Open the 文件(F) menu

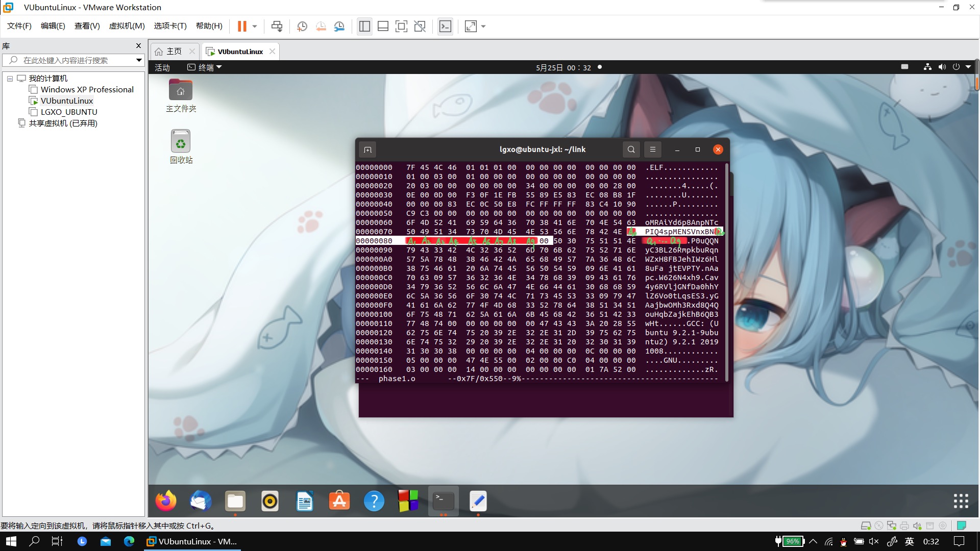point(19,26)
